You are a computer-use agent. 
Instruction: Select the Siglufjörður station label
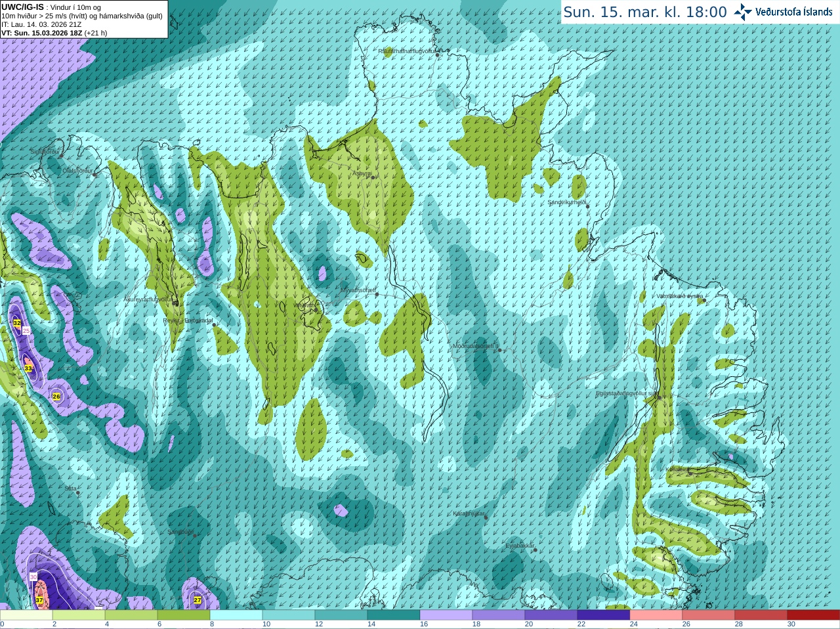coord(44,152)
